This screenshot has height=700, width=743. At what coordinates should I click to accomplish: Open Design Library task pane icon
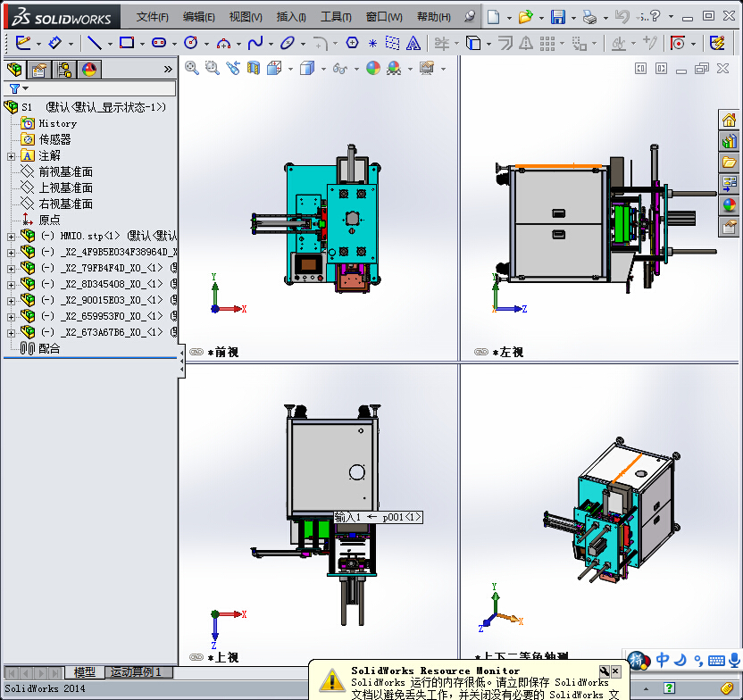tap(729, 141)
